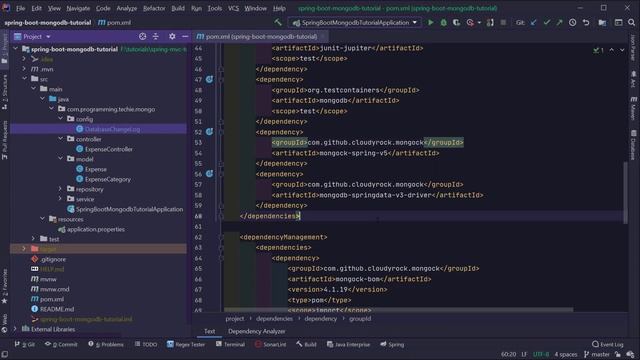Collapse the config package
The height and width of the screenshot is (360, 640).
click(60, 118)
